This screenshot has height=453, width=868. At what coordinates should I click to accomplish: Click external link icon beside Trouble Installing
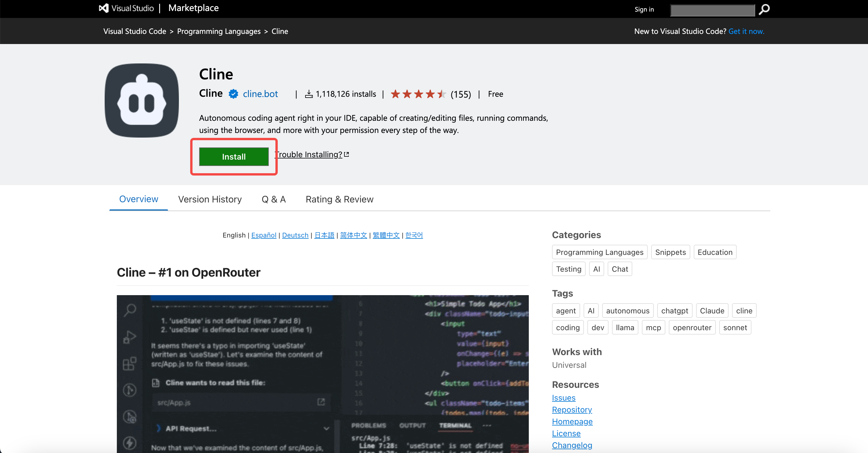[346, 154]
